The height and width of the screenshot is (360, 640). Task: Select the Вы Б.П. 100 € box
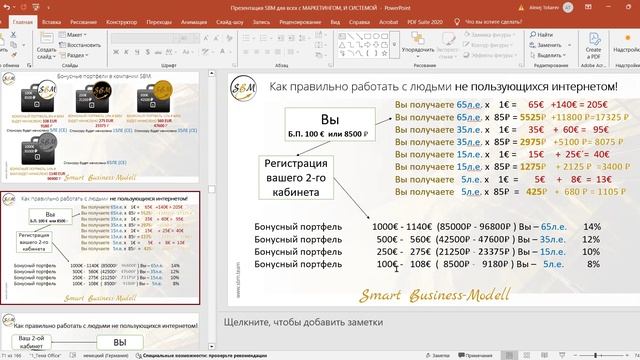(330, 124)
